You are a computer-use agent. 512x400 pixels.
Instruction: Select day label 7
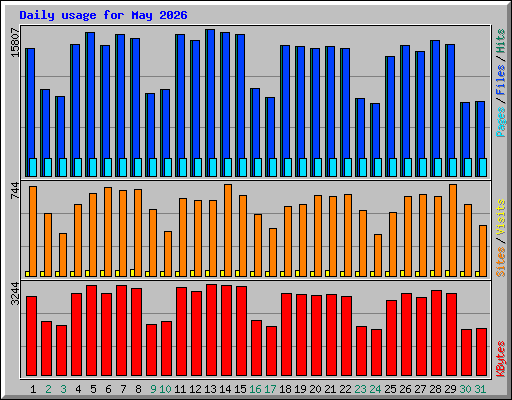tap(123, 389)
